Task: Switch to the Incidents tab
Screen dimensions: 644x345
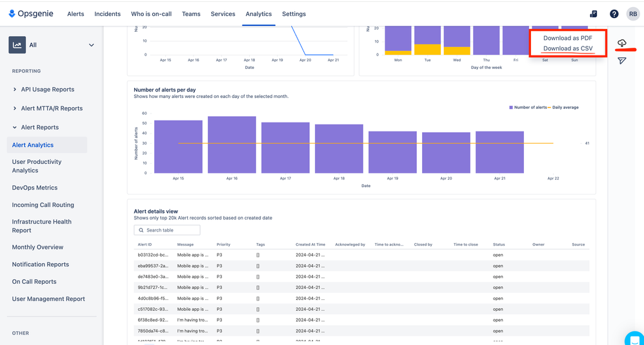Action: tap(107, 14)
